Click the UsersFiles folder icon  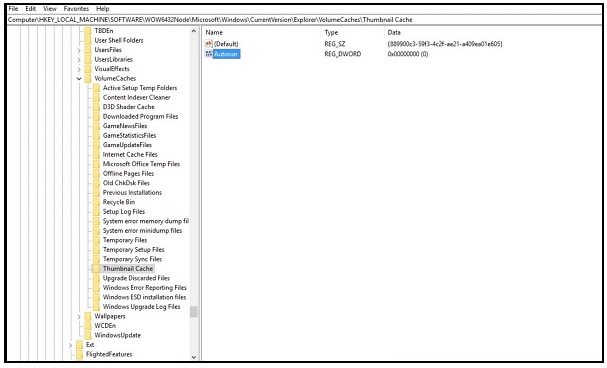point(88,50)
